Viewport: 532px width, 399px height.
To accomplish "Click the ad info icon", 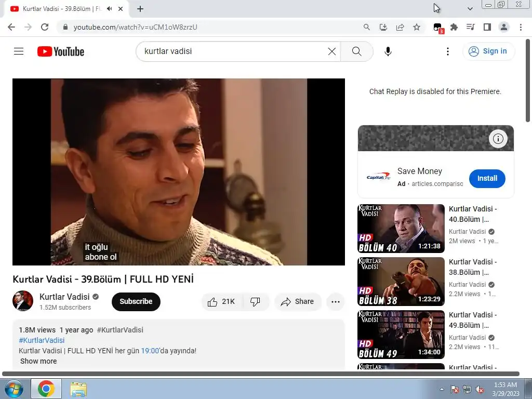I will pos(498,138).
